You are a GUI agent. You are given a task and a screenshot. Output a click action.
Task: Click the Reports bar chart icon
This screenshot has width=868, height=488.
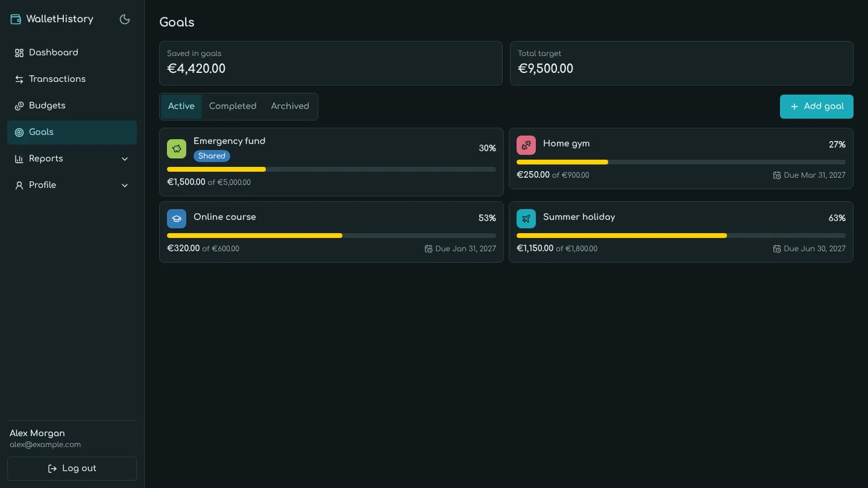pos(19,159)
